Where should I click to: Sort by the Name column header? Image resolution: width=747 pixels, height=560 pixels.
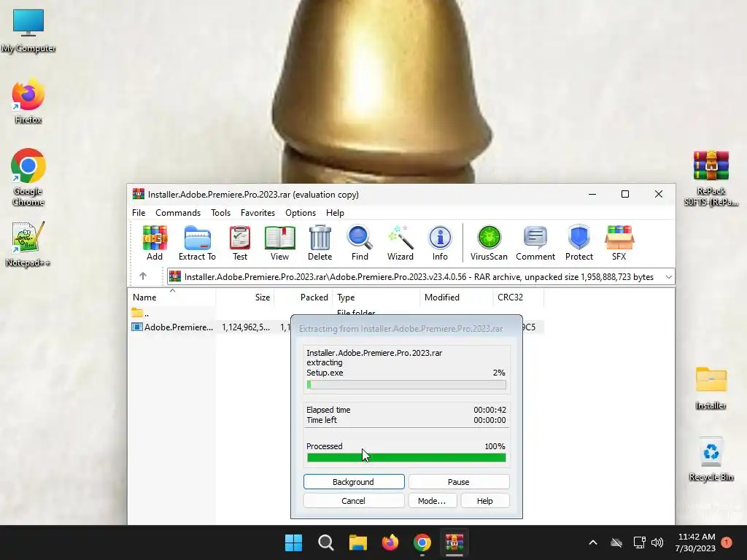pyautogui.click(x=171, y=297)
